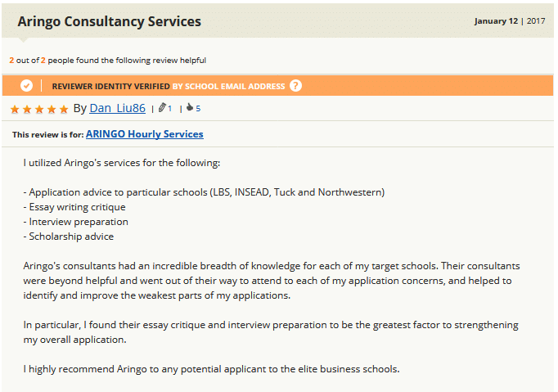The width and height of the screenshot is (558, 392).
Task: Click the By School Email Address text
Action: [x=228, y=86]
